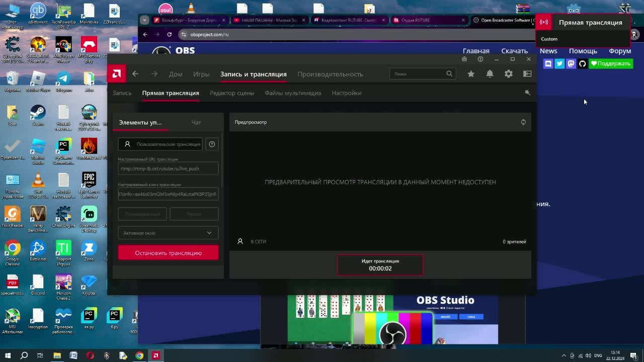Image resolution: width=644 pixels, height=362 pixels.
Task: Open Скачать link on OBS website
Action: point(514,51)
